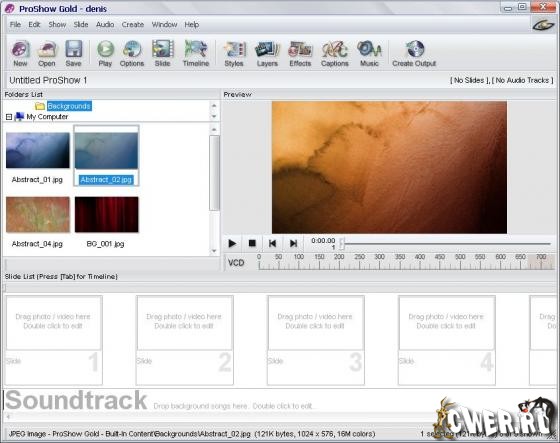Jump to next slide in preview
Viewport: 560px width, 443px height.
pyautogui.click(x=293, y=243)
